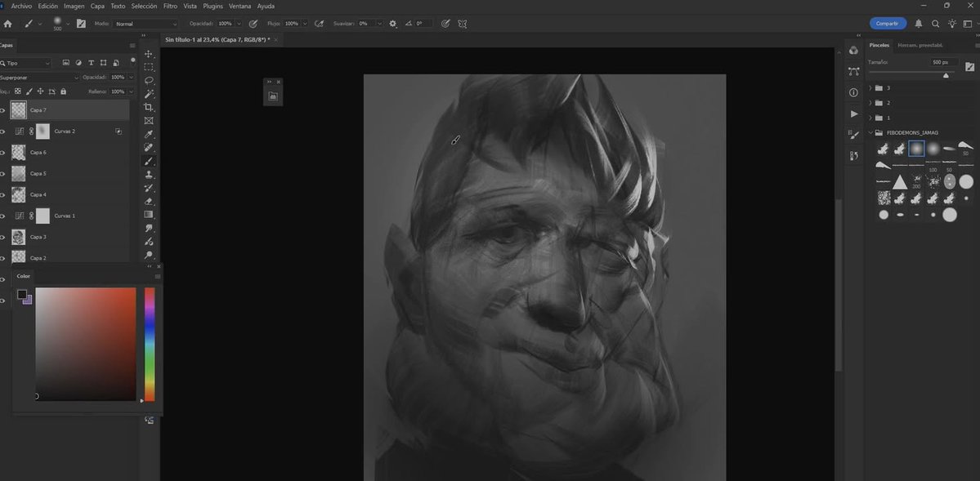Select the Healing Brush tool
This screenshot has width=980, height=481.
(x=149, y=148)
